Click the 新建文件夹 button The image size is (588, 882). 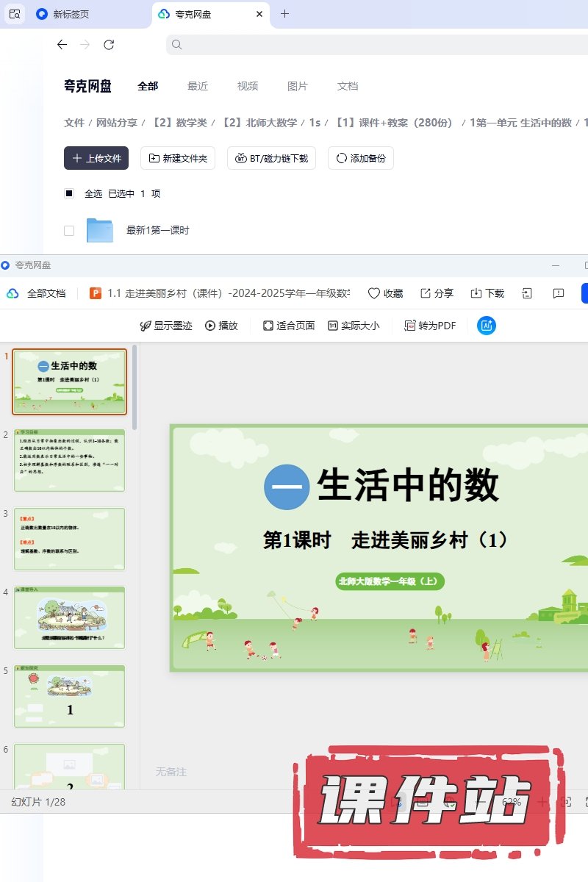pyautogui.click(x=178, y=158)
